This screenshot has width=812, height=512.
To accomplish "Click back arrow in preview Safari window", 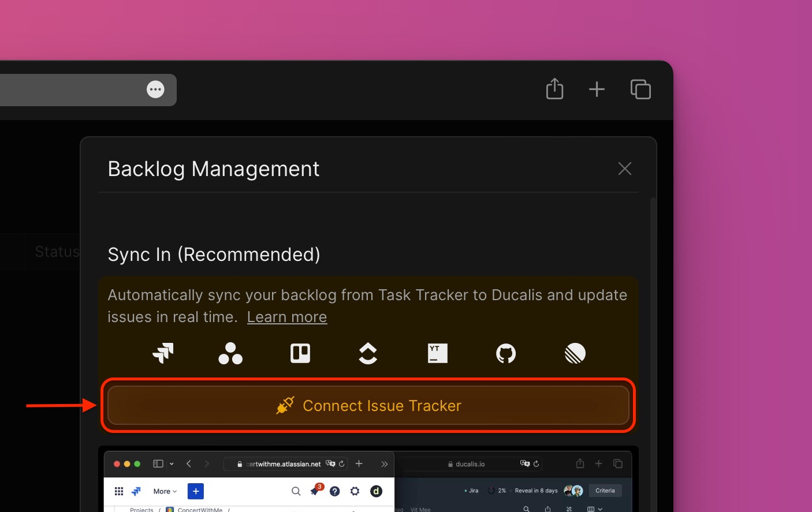I will pos(189,464).
